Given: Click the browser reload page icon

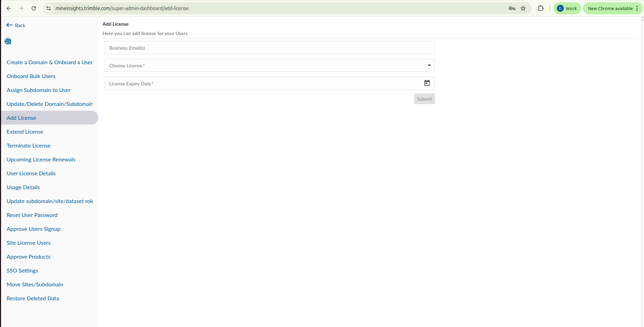Looking at the screenshot, I should coord(34,8).
